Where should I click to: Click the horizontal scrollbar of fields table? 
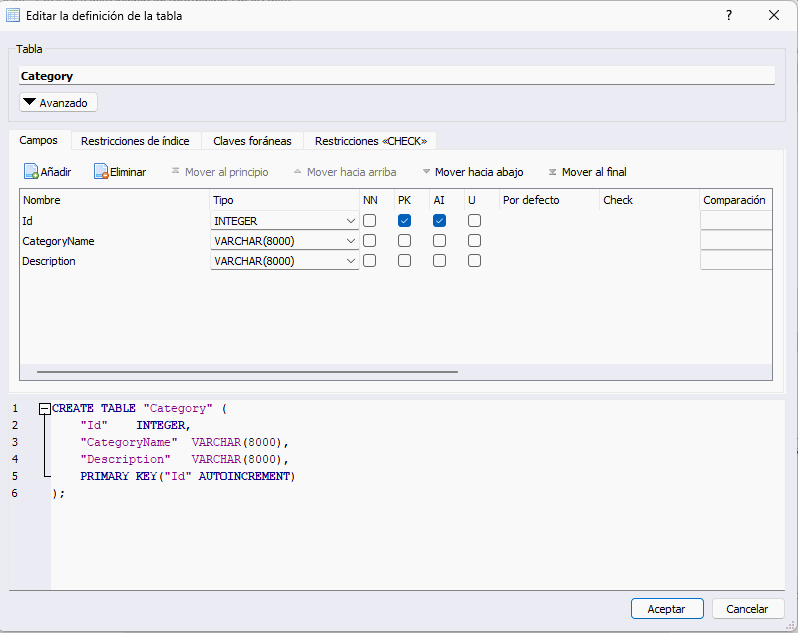247,372
